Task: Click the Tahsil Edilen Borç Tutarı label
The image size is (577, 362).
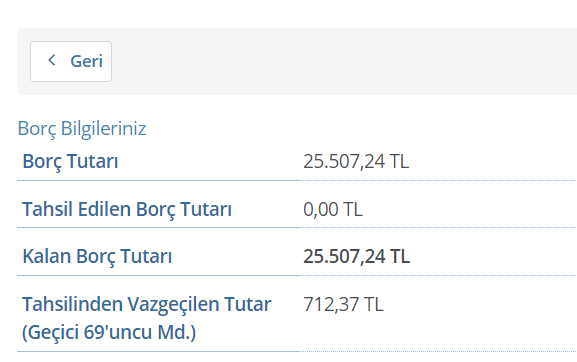Action: click(x=127, y=209)
